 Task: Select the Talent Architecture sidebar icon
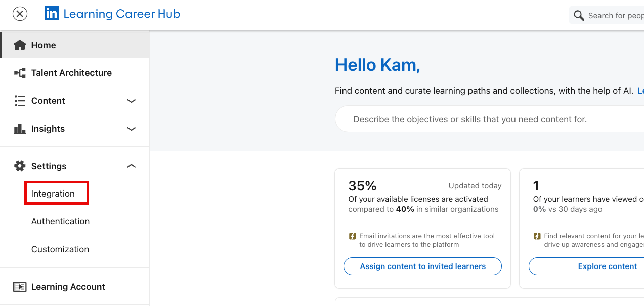tap(19, 72)
